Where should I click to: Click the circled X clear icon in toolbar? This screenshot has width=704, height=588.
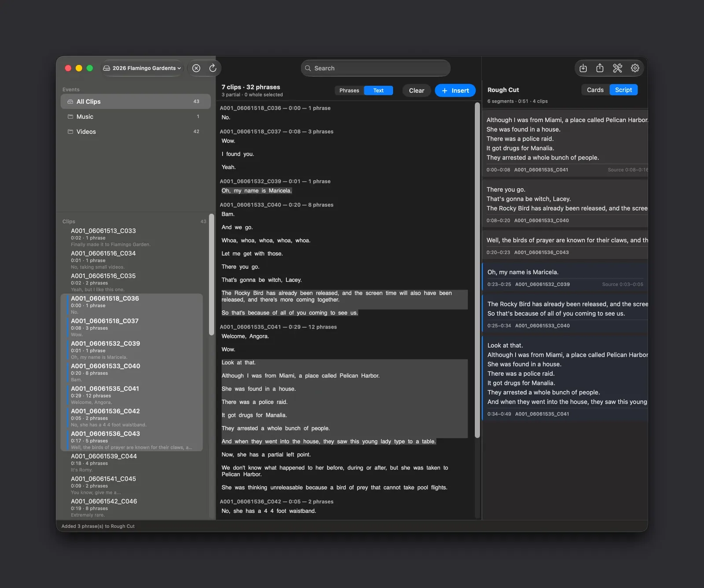(196, 68)
